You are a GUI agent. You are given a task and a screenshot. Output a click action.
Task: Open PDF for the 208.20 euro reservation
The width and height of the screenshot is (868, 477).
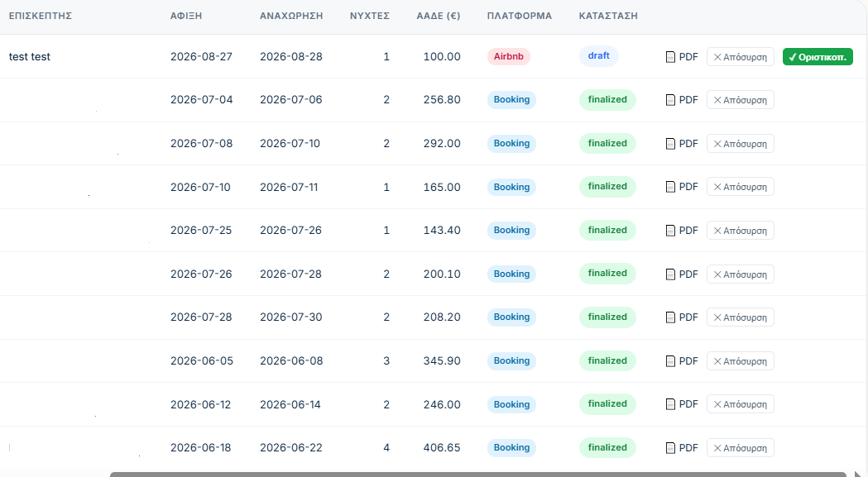point(682,317)
